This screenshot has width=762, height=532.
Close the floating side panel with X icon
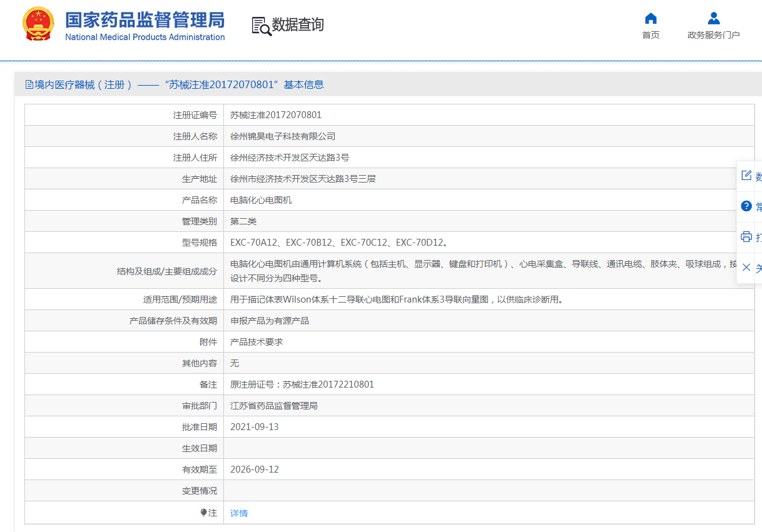tap(746, 268)
